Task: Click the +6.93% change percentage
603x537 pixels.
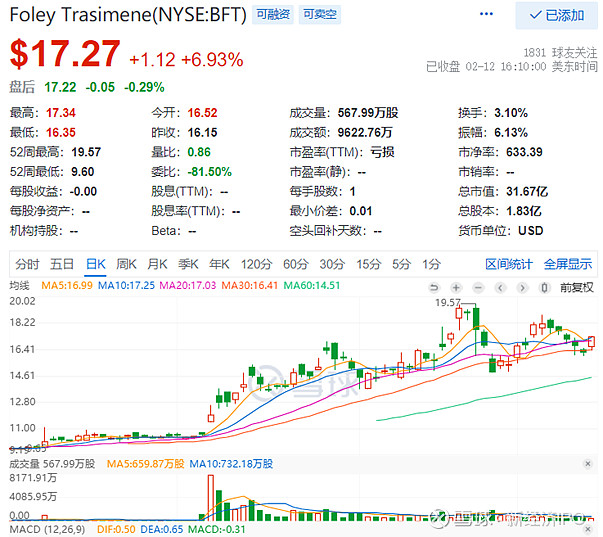Action: (x=212, y=60)
